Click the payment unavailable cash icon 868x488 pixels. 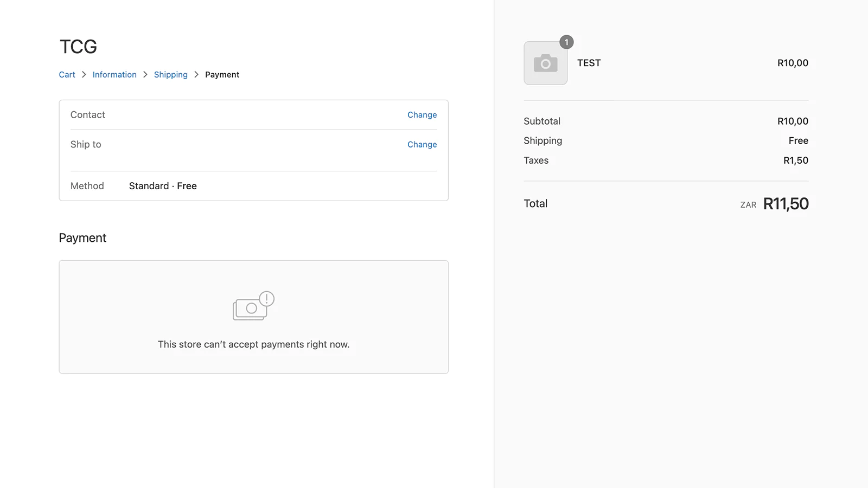249,309
